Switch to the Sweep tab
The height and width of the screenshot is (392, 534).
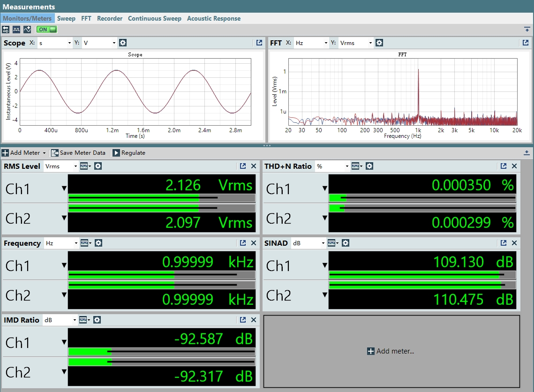click(x=66, y=18)
